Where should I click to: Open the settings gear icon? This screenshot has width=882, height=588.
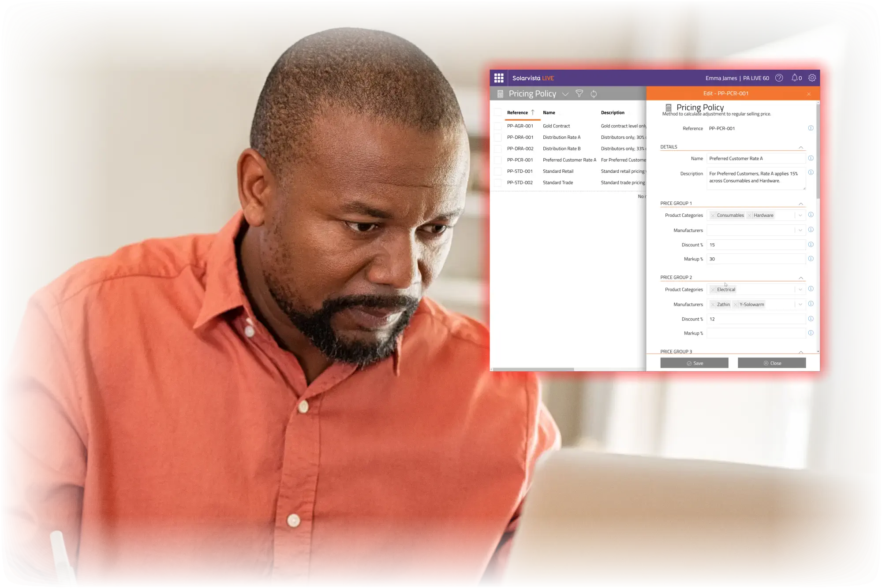(x=812, y=78)
